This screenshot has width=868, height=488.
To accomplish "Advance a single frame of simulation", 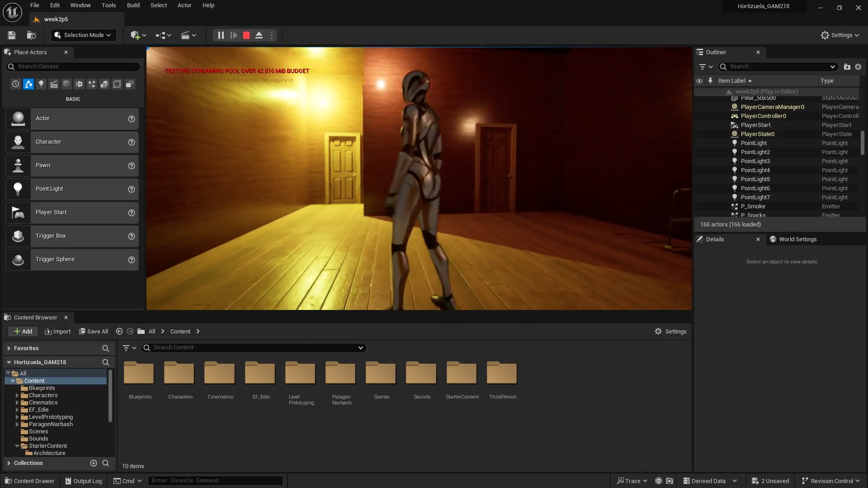I will pos(234,35).
